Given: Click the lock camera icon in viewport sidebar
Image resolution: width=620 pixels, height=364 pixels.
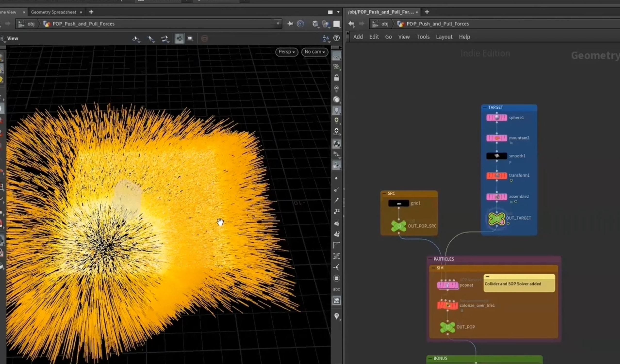Looking at the screenshot, I should [x=336, y=78].
